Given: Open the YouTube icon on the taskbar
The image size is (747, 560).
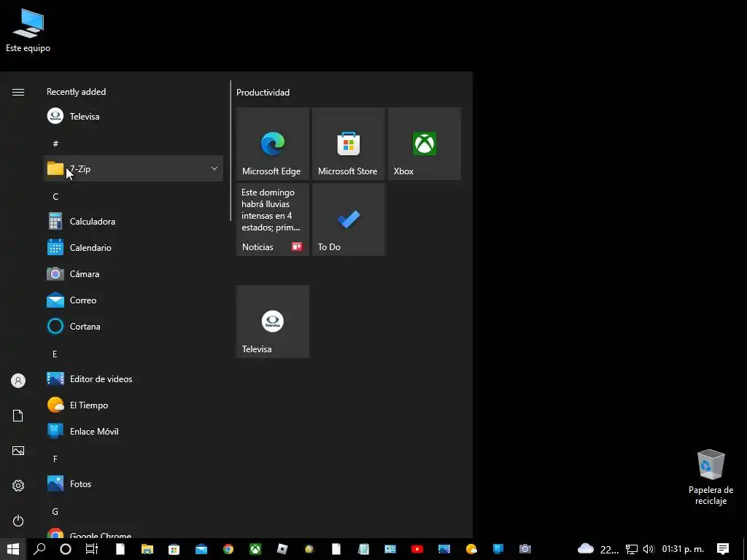Looking at the screenshot, I should click(x=417, y=549).
